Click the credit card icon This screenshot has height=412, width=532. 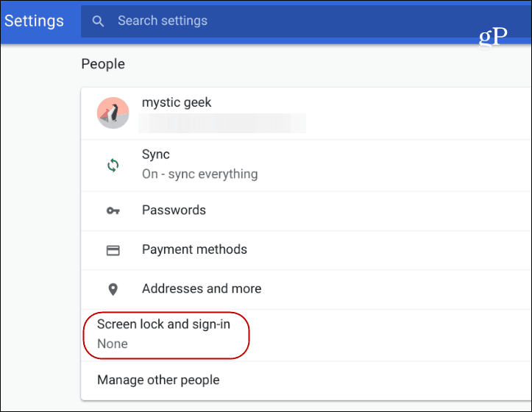pos(113,250)
